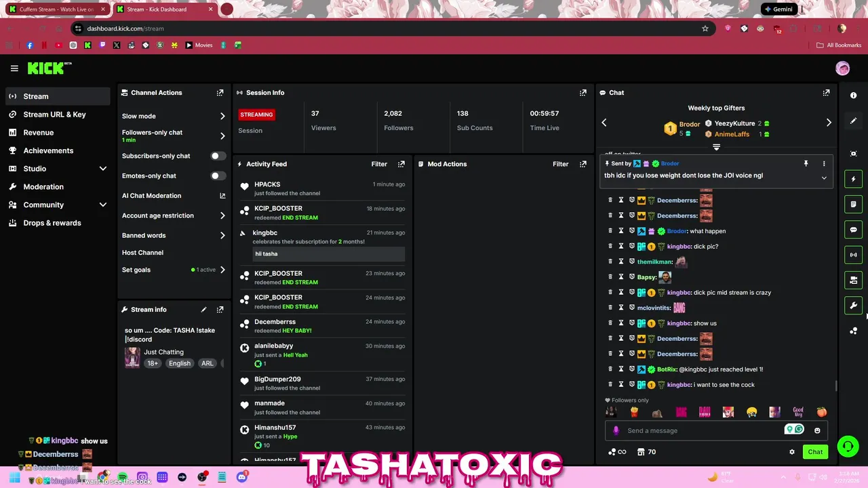Toggle Subscribers-only chat
The height and width of the screenshot is (488, 868).
tap(218, 156)
